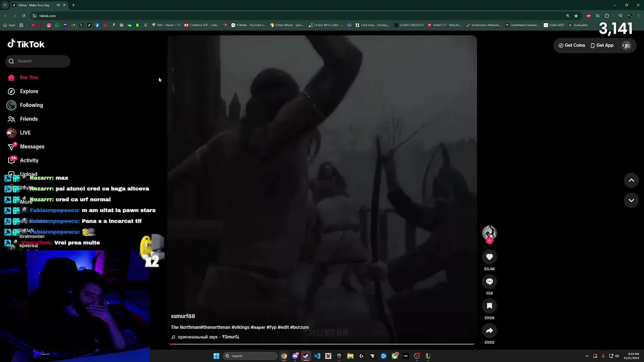Mute the TikTok browser tab audio
The width and height of the screenshot is (644, 362).
[x=58, y=5]
